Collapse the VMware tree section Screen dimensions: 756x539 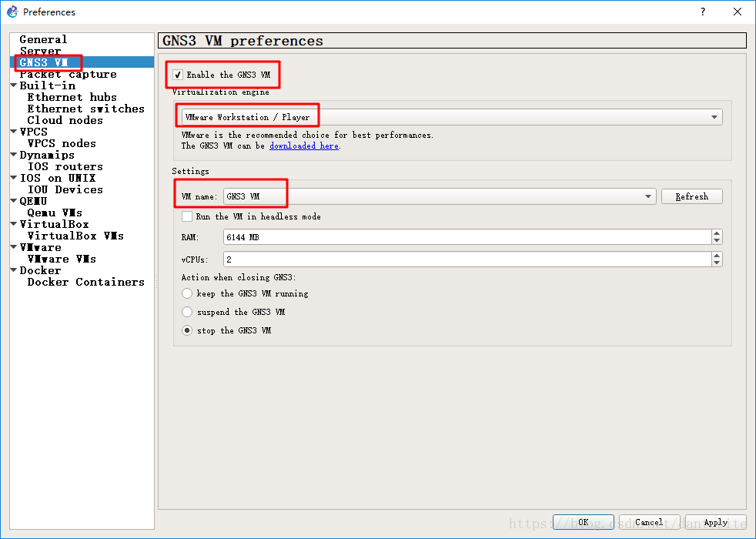click(x=14, y=247)
